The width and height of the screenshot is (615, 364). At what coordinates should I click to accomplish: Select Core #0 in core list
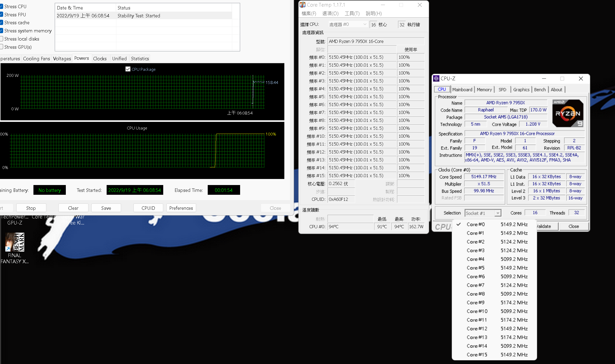click(494, 224)
